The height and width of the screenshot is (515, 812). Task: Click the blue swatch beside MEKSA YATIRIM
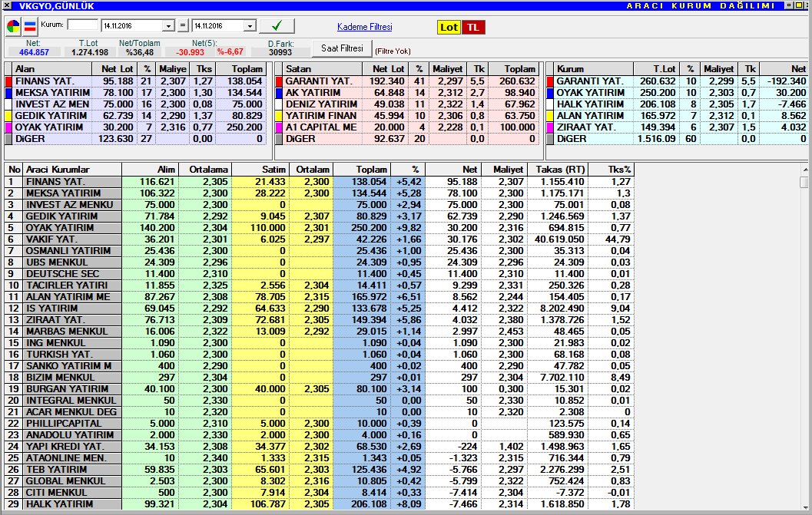pyautogui.click(x=8, y=93)
